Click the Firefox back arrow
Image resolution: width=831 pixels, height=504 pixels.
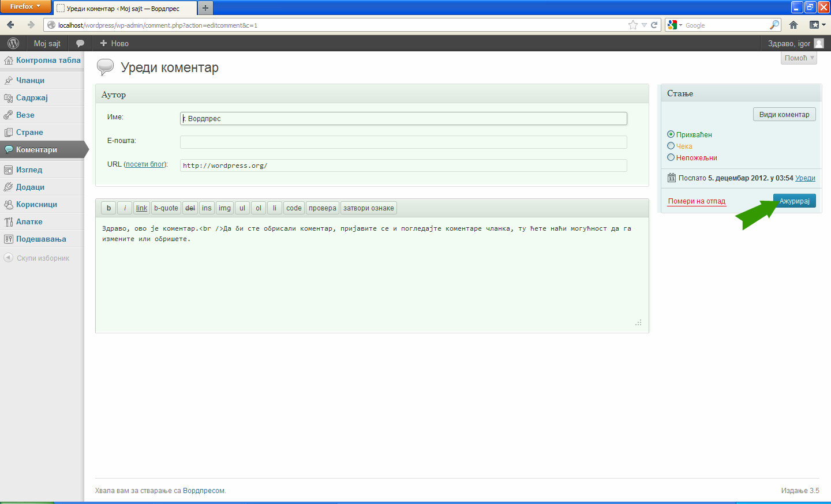point(10,25)
